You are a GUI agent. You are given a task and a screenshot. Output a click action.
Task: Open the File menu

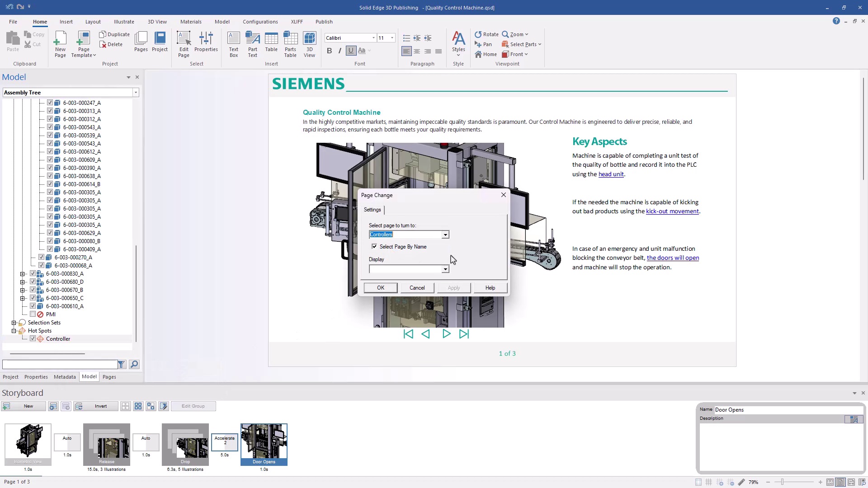tap(13, 22)
